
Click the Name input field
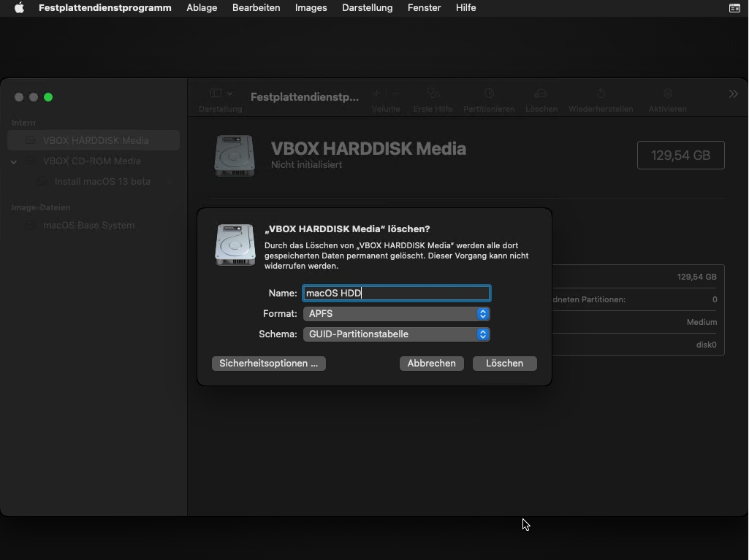pos(397,293)
